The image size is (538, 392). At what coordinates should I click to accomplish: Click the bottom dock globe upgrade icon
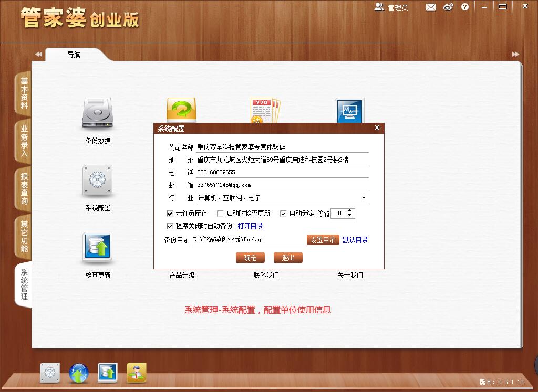point(79,373)
